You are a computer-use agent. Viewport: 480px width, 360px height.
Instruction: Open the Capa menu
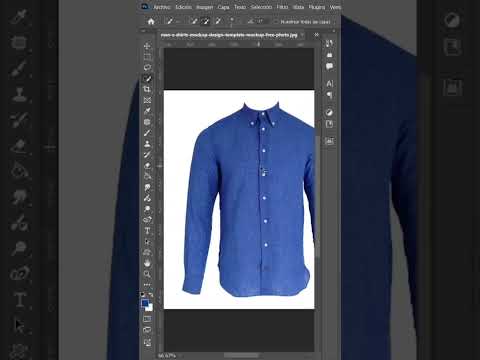(x=223, y=7)
